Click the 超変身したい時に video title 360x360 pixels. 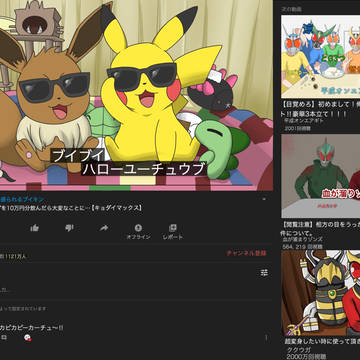[322, 341]
